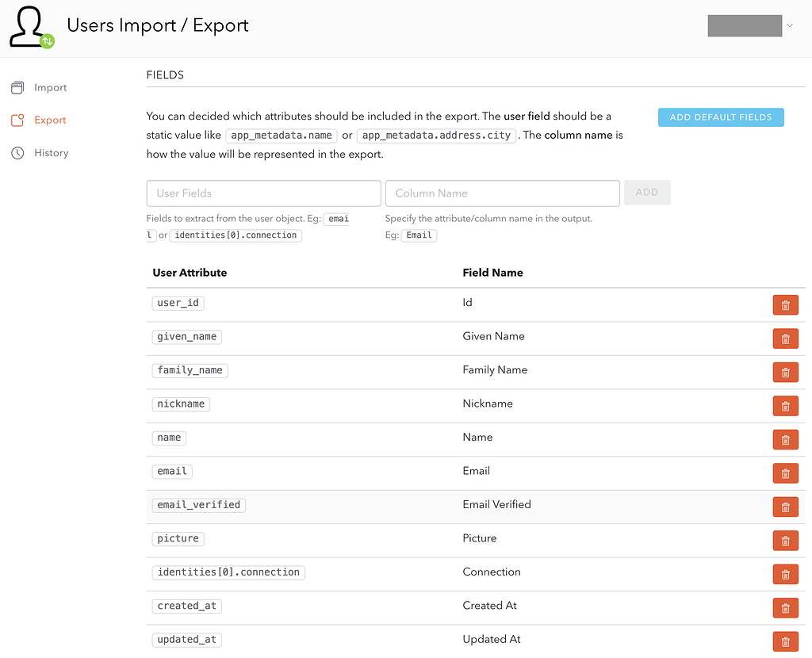Remove the email field with trash icon
Screen dimensions: 812x658
pyautogui.click(x=785, y=474)
